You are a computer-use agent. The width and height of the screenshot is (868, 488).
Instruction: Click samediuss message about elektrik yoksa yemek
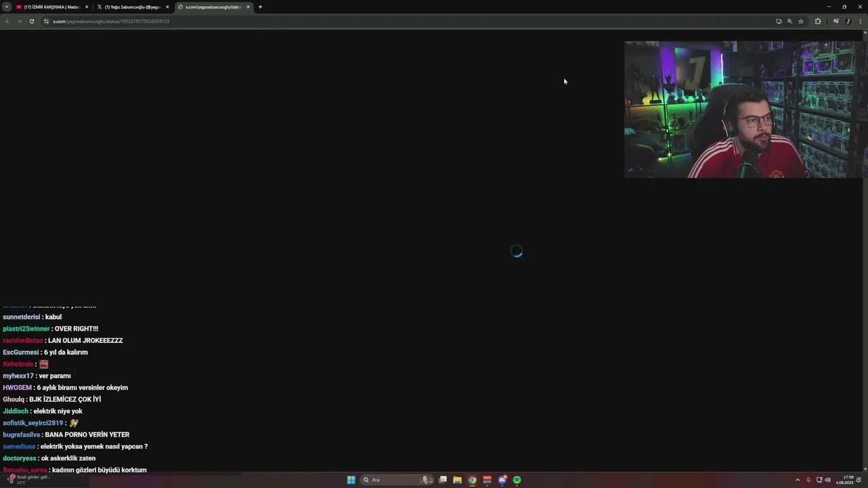pos(94,447)
